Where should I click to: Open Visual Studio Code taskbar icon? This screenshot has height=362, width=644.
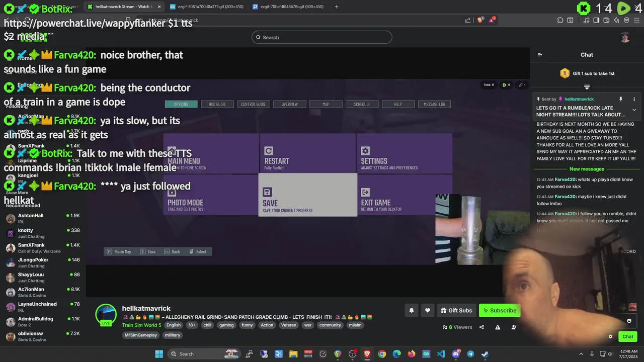pos(441,354)
